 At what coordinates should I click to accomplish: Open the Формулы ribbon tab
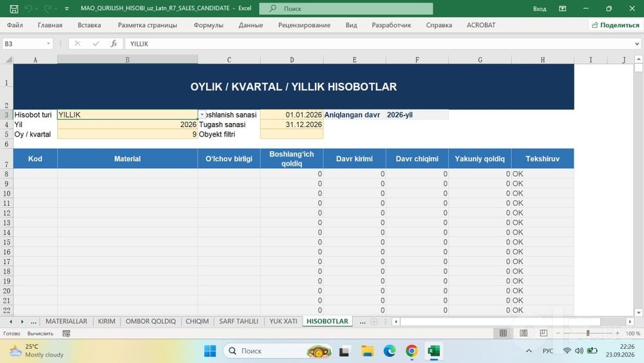(208, 25)
